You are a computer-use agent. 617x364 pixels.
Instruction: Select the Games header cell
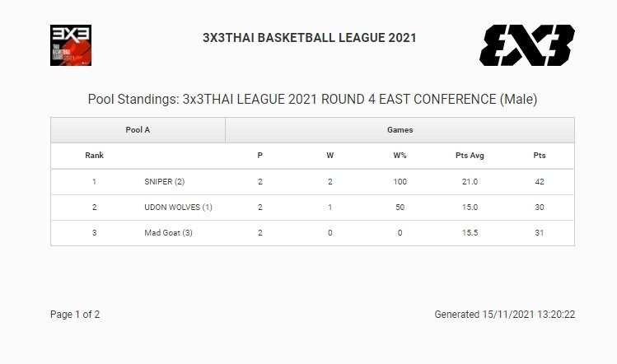click(400, 130)
